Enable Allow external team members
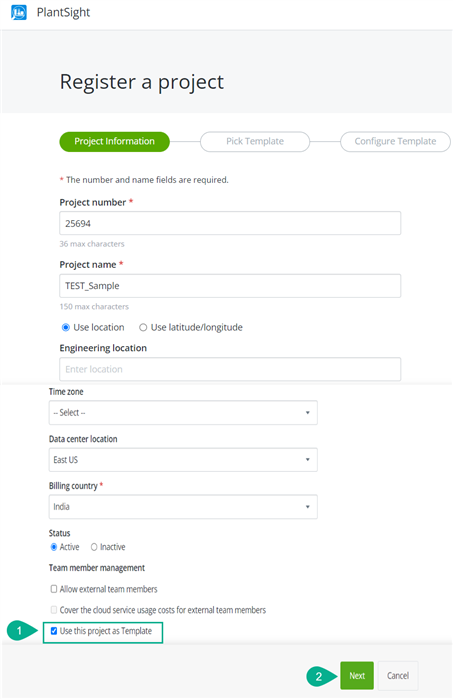Viewport: 453px width, 699px height. click(54, 589)
